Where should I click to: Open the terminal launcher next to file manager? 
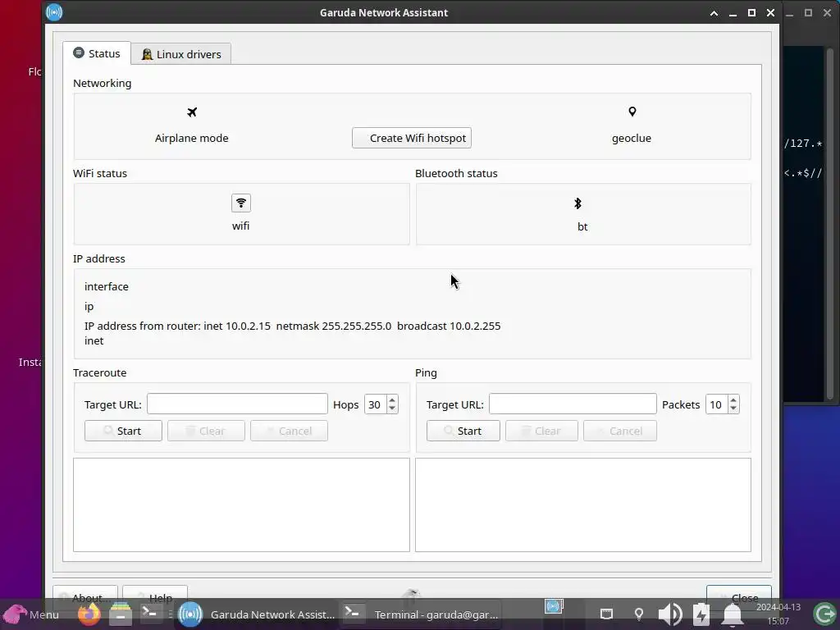click(149, 613)
